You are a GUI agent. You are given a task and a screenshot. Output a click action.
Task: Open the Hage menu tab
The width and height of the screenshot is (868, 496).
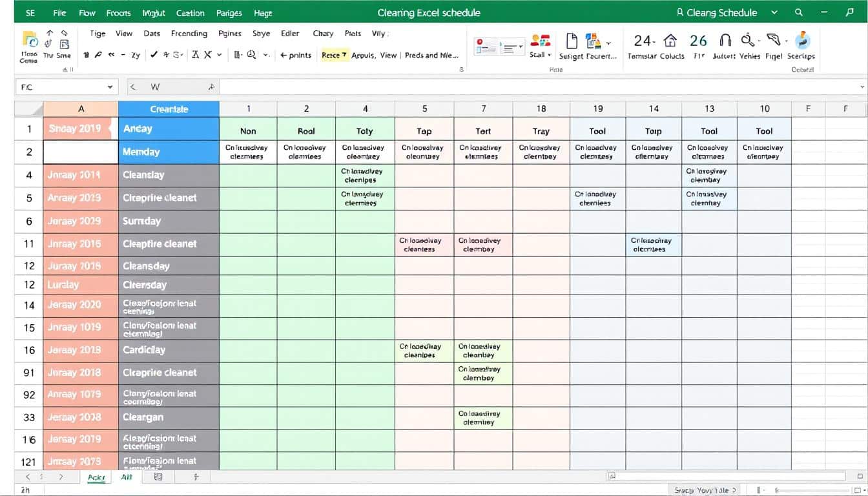[263, 13]
